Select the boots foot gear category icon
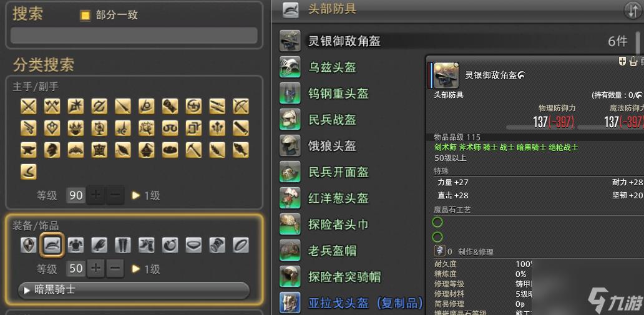644x315 pixels. [147, 245]
